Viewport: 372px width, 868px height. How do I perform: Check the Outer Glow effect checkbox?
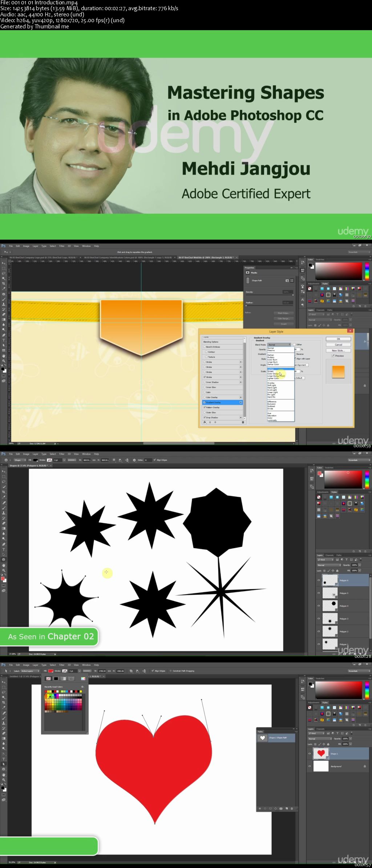[x=205, y=412]
